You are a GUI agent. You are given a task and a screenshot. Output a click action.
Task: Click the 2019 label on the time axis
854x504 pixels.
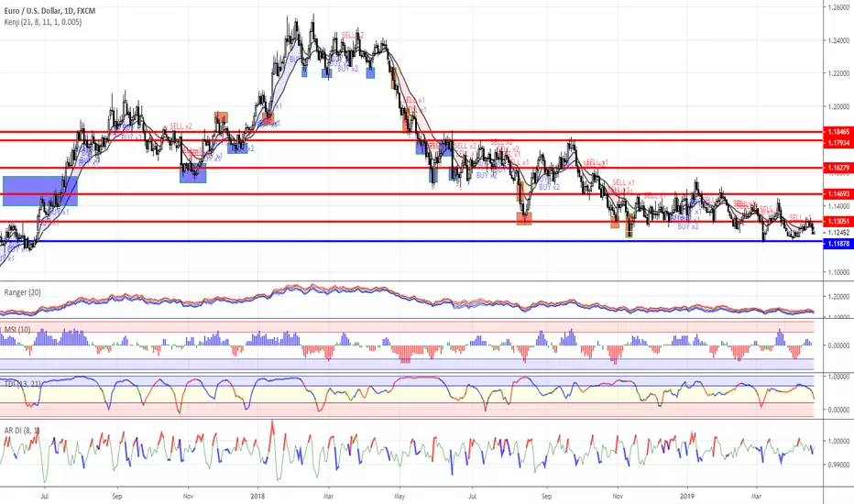(687, 497)
